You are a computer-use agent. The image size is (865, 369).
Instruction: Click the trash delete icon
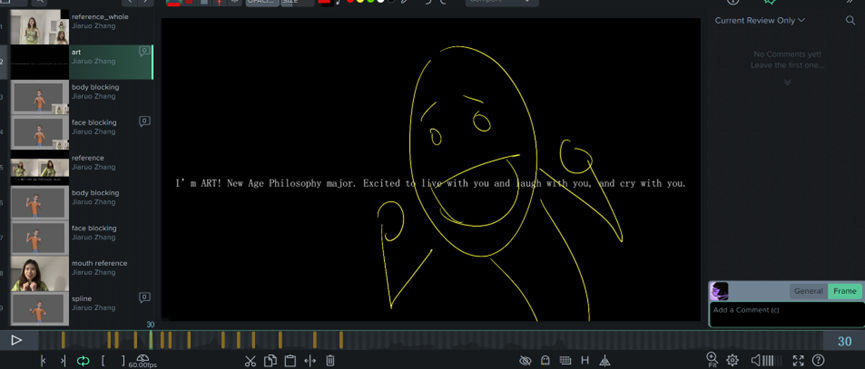330,361
